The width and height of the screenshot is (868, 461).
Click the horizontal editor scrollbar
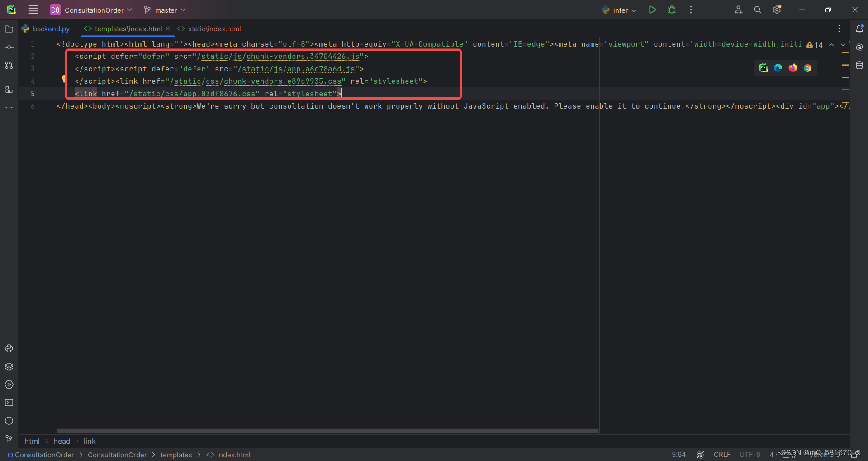click(327, 431)
